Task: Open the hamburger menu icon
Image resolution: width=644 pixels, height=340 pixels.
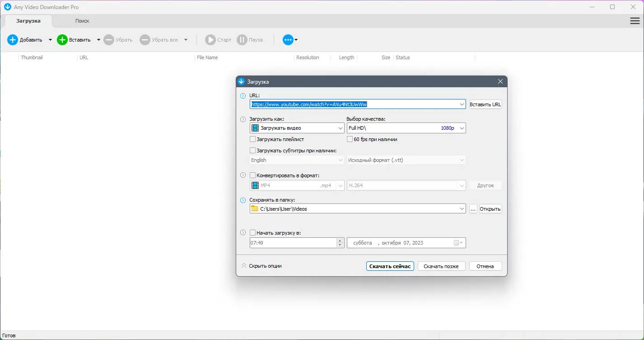Action: pyautogui.click(x=634, y=21)
